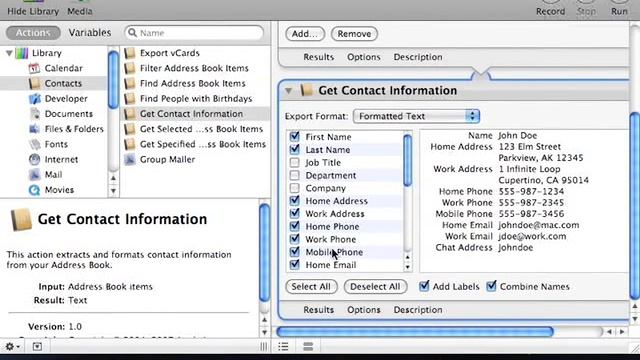Open the Export Format dropdown
Image resolution: width=640 pixels, height=360 pixels.
416,116
